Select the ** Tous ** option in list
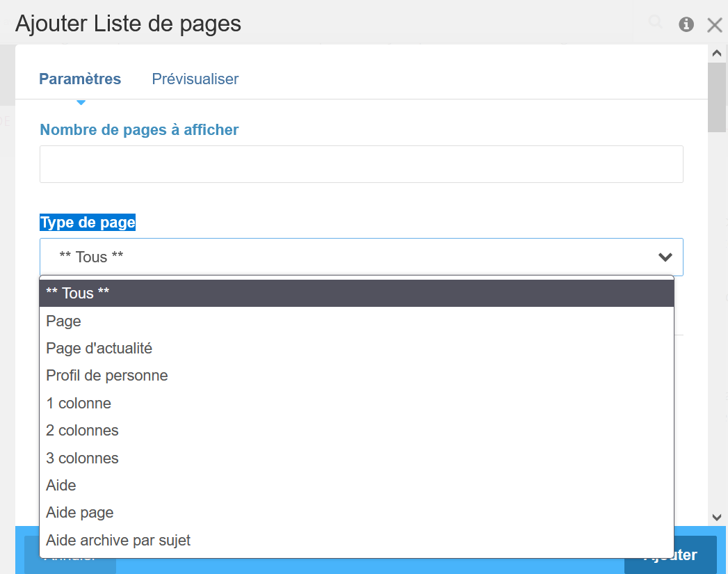 pyautogui.click(x=356, y=294)
